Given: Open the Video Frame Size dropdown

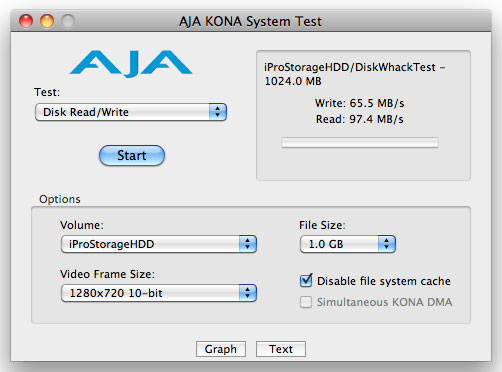Looking at the screenshot, I should pos(159,293).
